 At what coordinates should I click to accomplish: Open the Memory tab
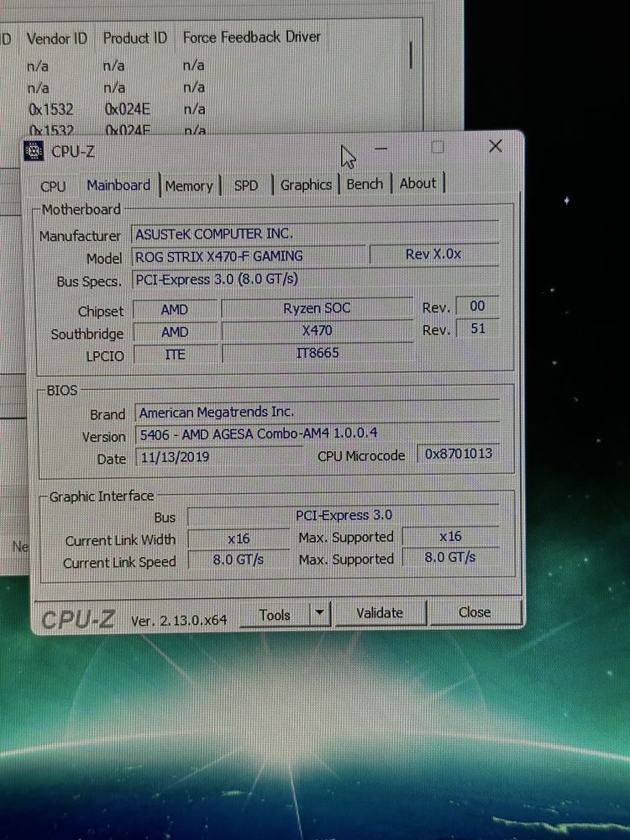coord(189,186)
